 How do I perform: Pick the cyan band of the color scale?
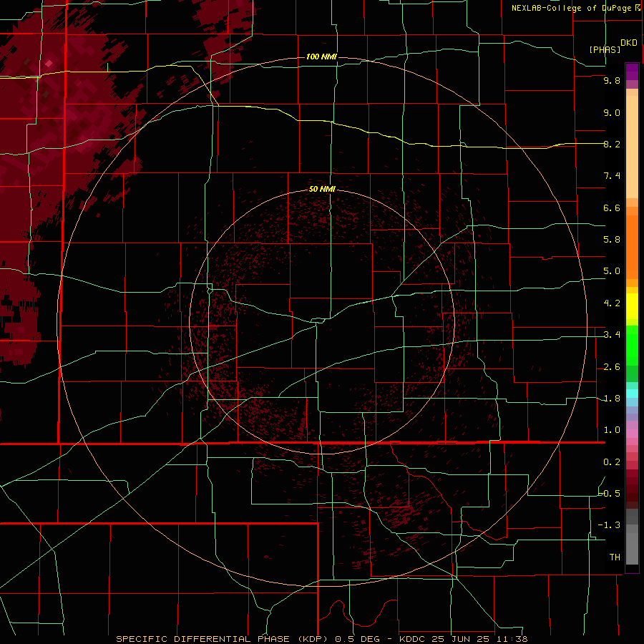(632, 394)
